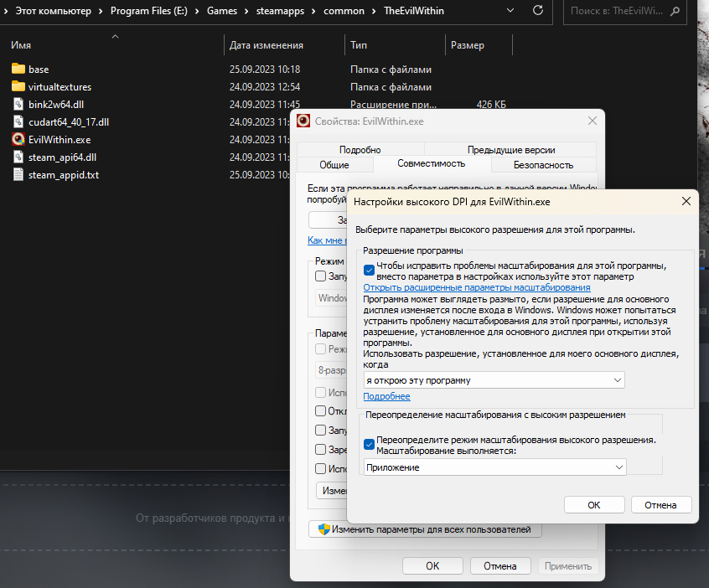Viewport: 709px width, 588px height.
Task: Click the Отмена button in DPI dialog
Action: [660, 505]
